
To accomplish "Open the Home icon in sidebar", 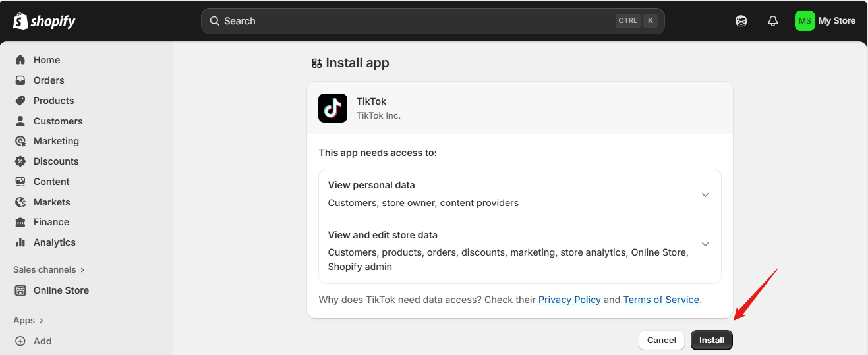I will click(20, 60).
